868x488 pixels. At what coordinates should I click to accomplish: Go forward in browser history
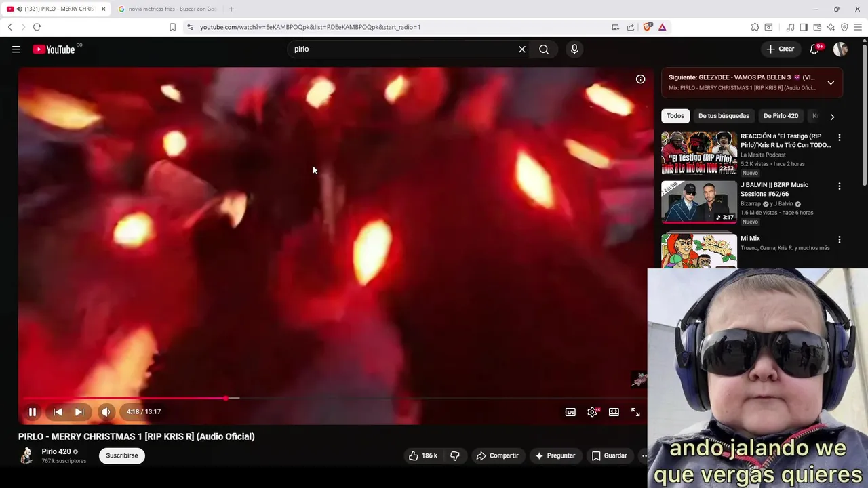tap(23, 27)
